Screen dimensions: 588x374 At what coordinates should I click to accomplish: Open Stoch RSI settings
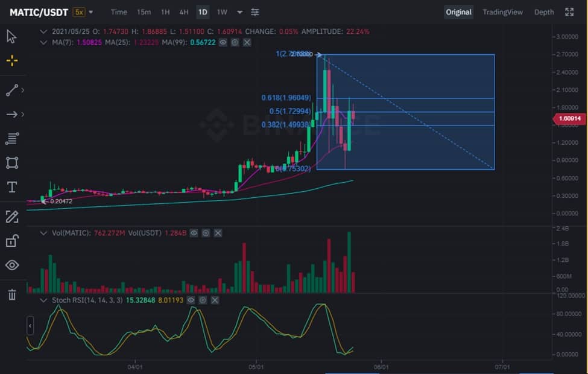tap(203, 300)
